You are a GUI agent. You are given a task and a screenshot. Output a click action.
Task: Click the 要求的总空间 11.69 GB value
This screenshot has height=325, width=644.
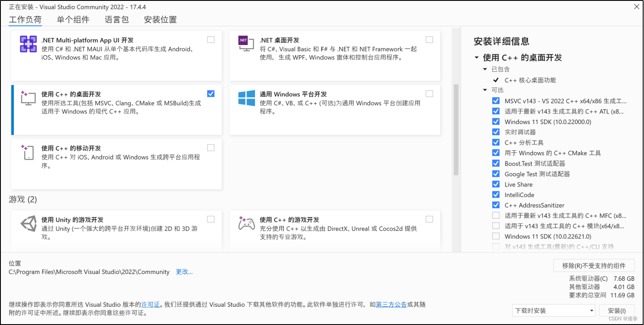pyautogui.click(x=622, y=295)
